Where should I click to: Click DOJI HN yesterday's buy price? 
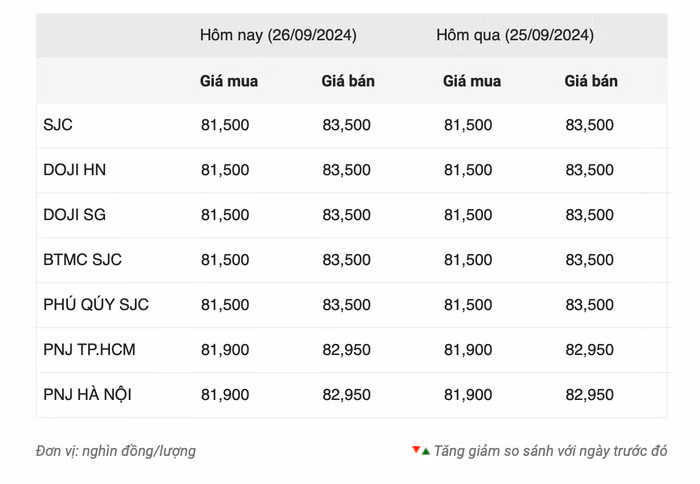pos(468,170)
